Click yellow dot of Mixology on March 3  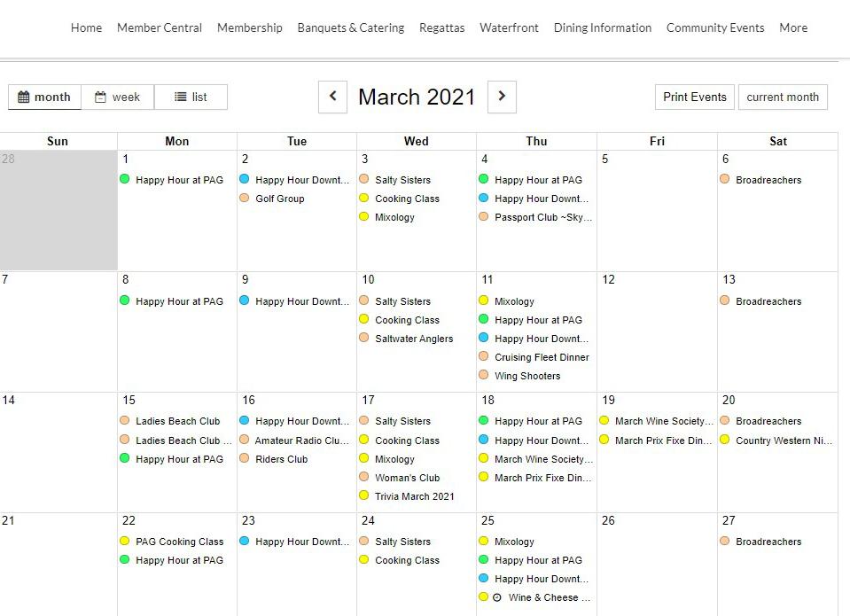coord(364,216)
